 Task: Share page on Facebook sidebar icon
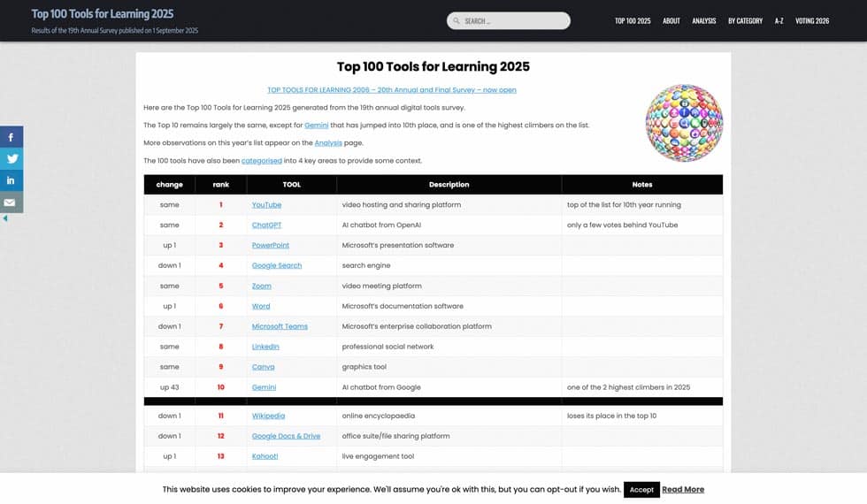click(11, 137)
